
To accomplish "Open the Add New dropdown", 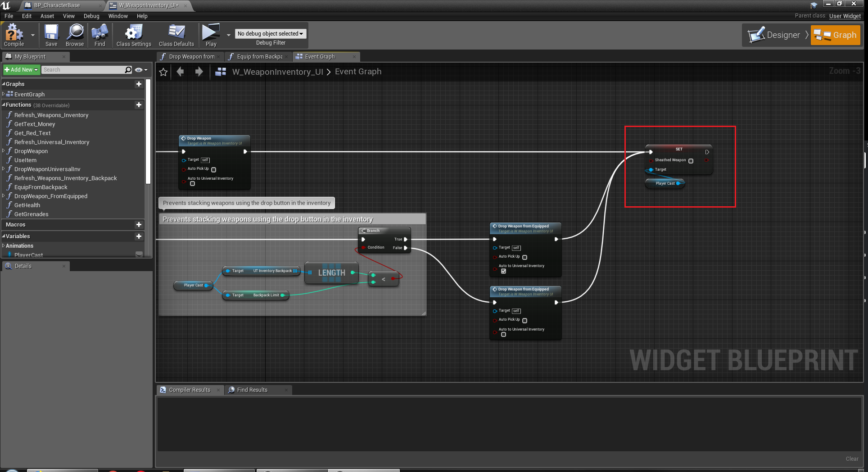I will (21, 70).
